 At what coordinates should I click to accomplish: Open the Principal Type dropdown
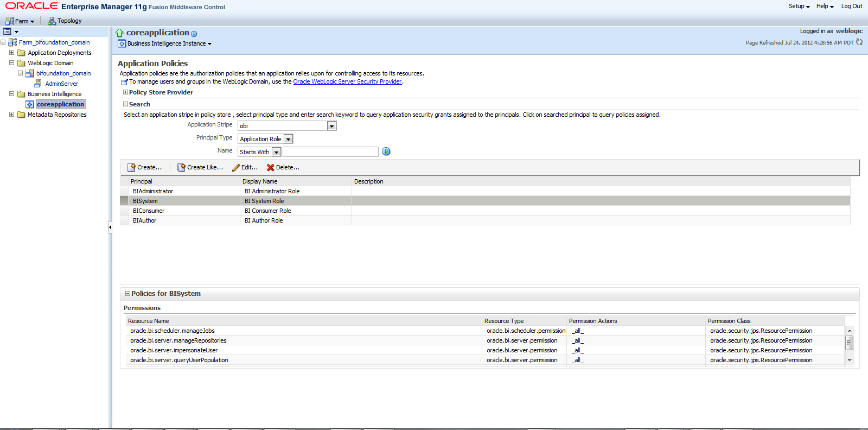click(x=288, y=139)
